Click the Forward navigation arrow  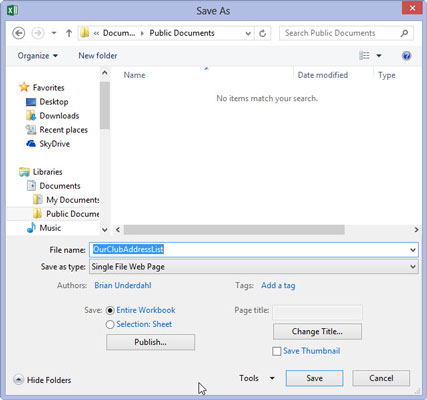click(38, 33)
